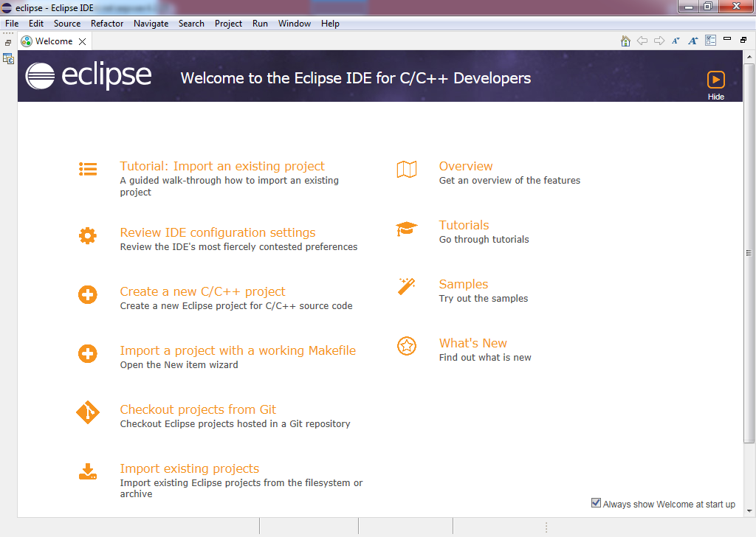
Task: Open the Refactor menu
Action: pos(107,24)
